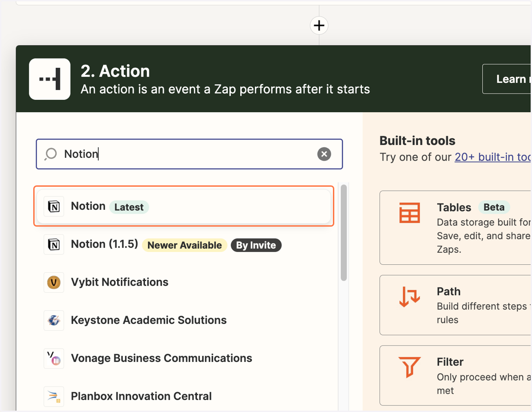Click the Vybit Notifications app icon

pos(54,282)
